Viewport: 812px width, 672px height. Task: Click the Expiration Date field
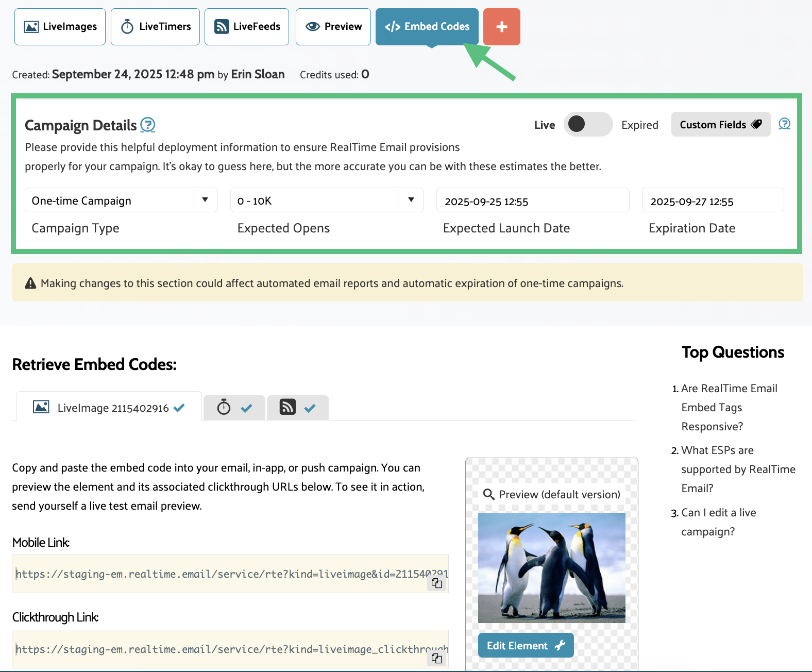tap(712, 201)
